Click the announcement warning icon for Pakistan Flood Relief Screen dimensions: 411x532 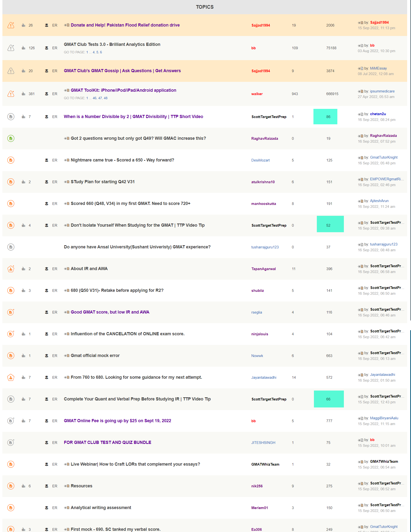coord(11,25)
